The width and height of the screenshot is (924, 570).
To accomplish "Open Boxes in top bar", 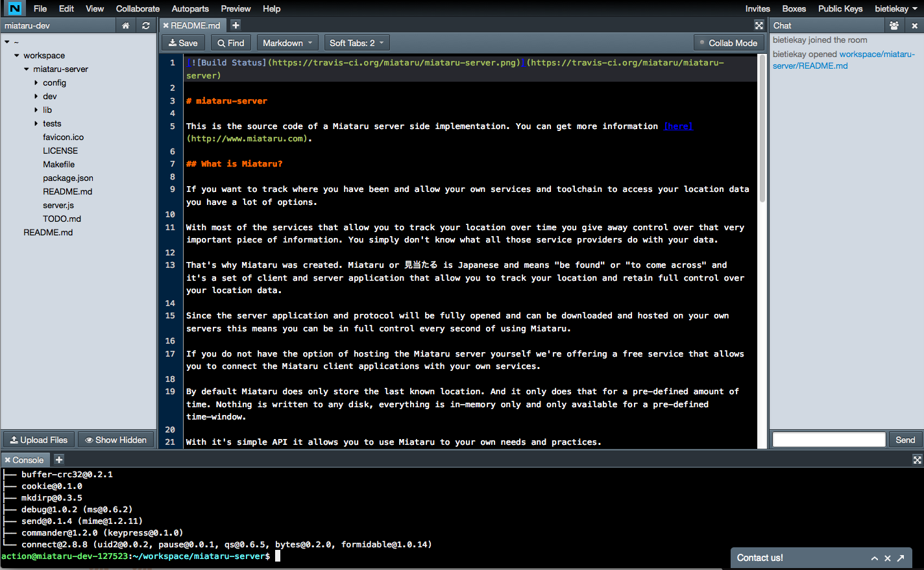I will 794,8.
